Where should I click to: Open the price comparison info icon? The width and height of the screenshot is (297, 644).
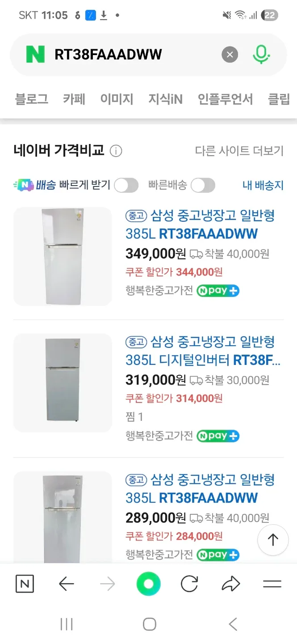pyautogui.click(x=116, y=151)
